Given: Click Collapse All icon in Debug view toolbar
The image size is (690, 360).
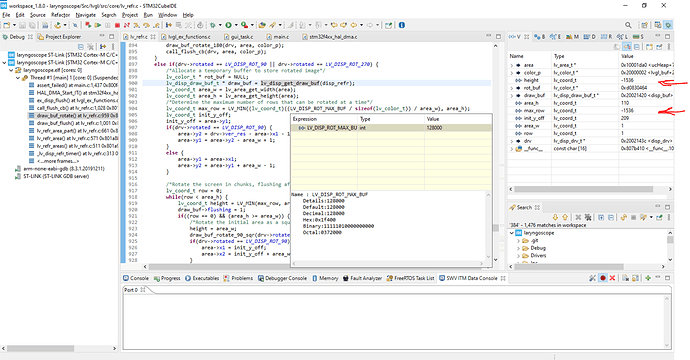Looking at the screenshot, I should tap(81, 46).
